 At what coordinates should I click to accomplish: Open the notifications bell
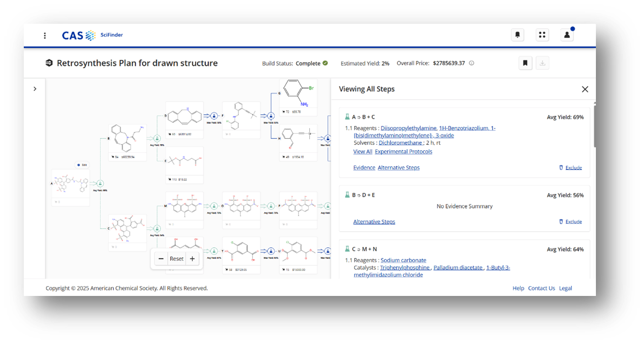[x=517, y=35]
